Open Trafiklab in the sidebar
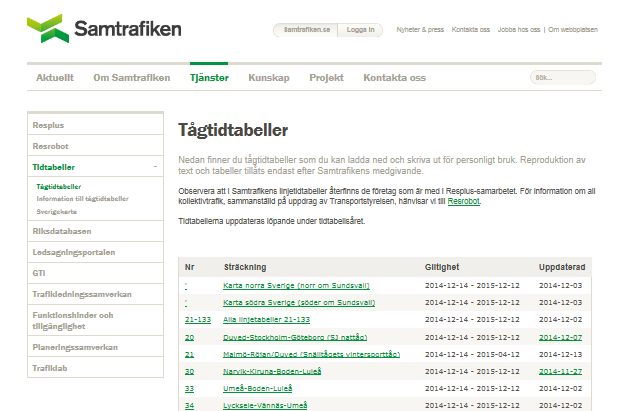Image resolution: width=625 pixels, height=411 pixels. (95, 368)
